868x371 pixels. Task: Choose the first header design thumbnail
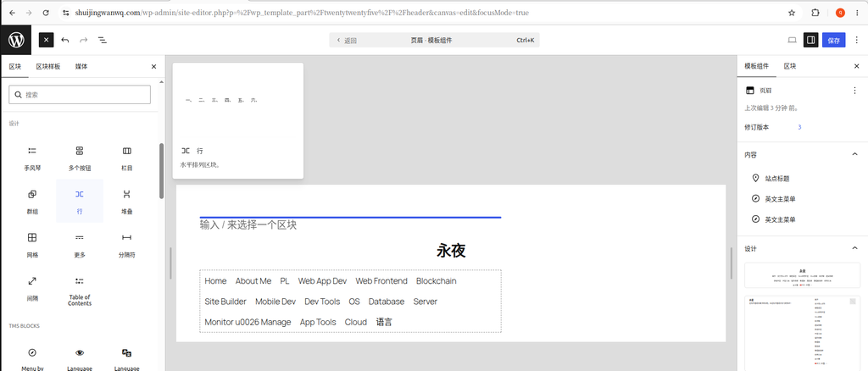coord(802,275)
